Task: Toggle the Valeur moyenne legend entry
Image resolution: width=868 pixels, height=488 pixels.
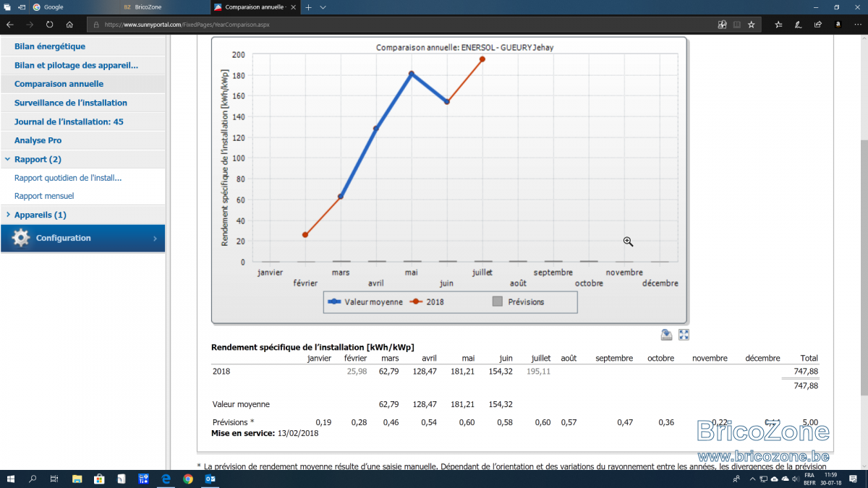Action: click(x=365, y=301)
